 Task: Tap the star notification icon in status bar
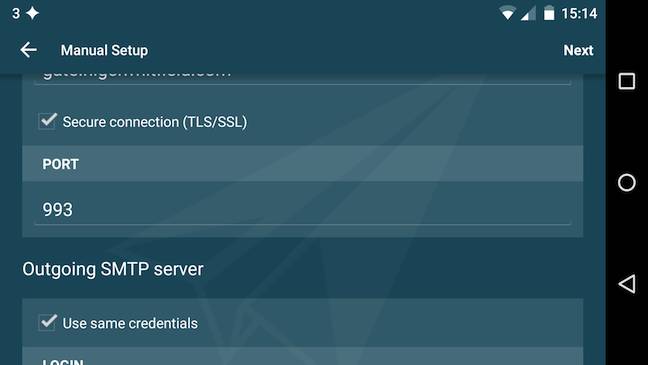tap(32, 13)
